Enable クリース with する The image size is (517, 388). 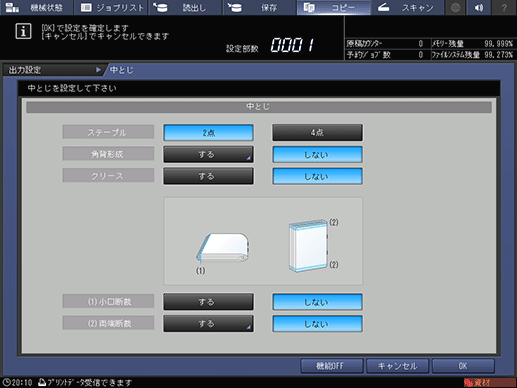(208, 176)
